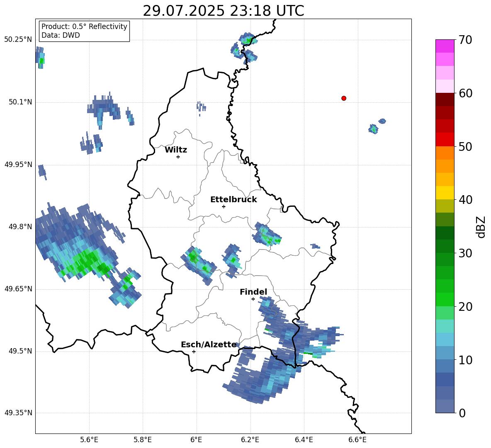Click the Findel location label

point(253,292)
